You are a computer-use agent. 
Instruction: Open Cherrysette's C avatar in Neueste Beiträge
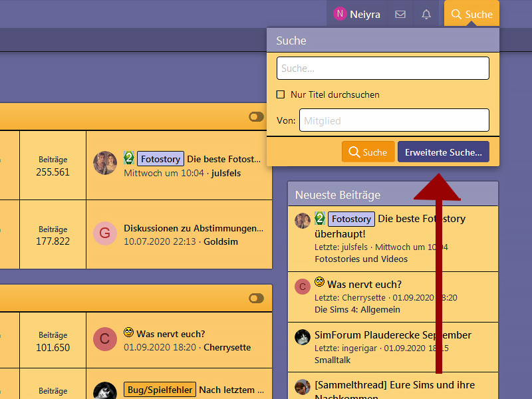tap(303, 287)
